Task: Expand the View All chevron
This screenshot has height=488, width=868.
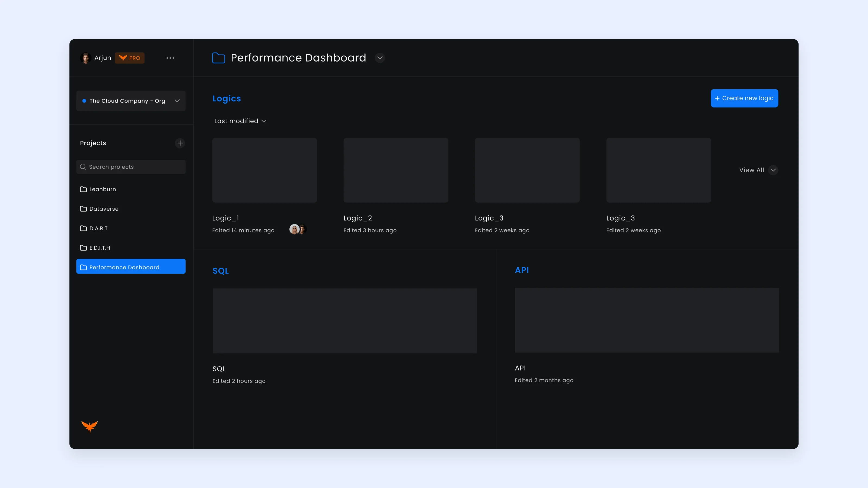Action: pos(773,170)
